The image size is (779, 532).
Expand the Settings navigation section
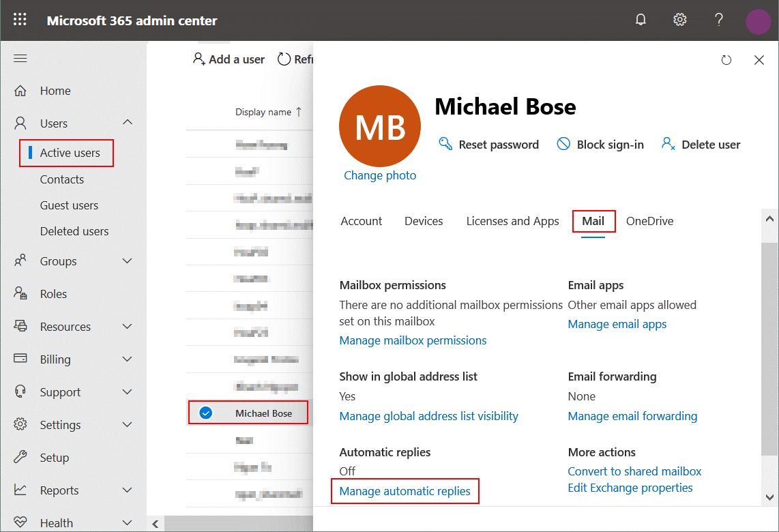click(x=127, y=425)
